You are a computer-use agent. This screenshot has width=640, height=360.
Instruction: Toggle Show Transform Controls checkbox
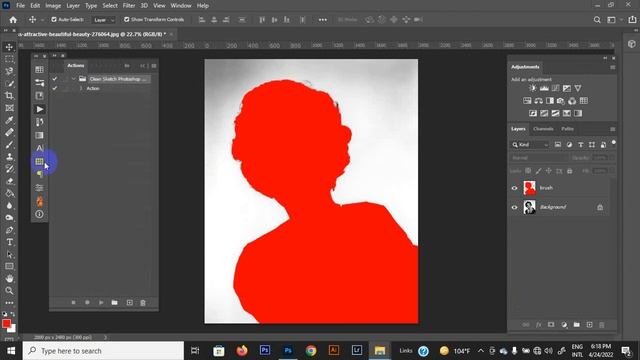coord(127,20)
